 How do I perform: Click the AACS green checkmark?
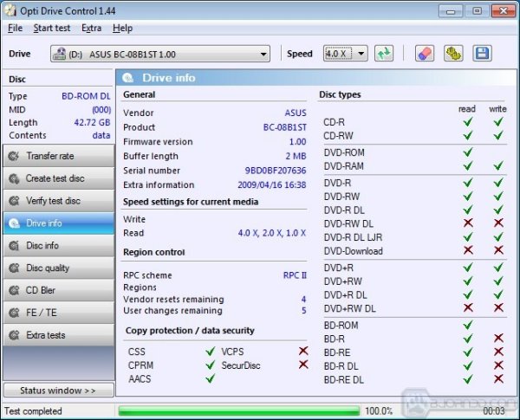pyautogui.click(x=211, y=378)
